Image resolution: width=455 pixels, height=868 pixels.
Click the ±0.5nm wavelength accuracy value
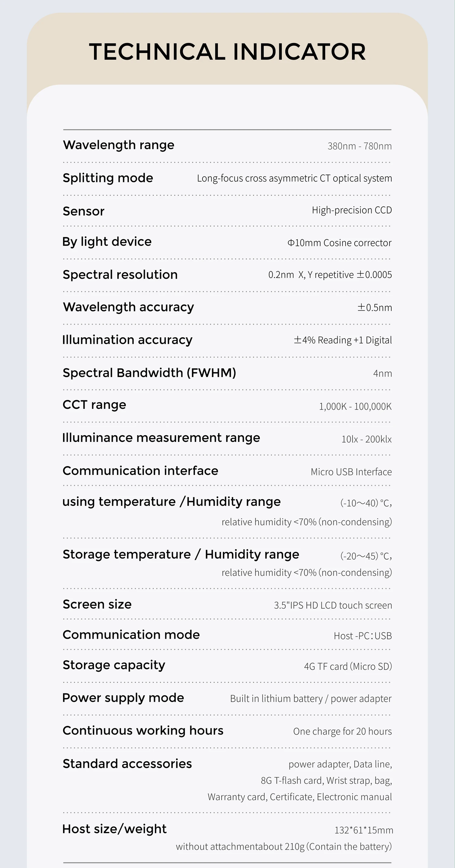[x=374, y=308]
